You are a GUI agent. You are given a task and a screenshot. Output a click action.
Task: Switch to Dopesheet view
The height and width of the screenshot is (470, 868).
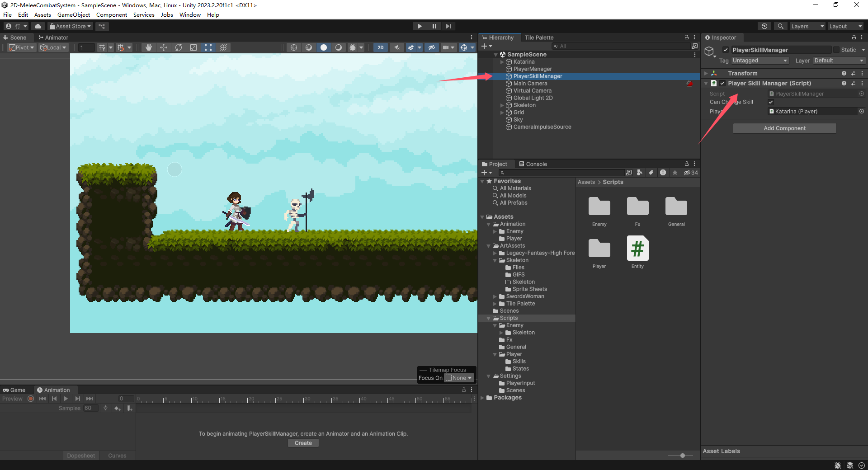81,456
